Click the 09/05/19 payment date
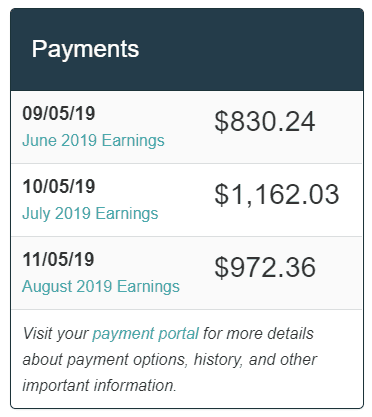The image size is (372, 417). (x=59, y=113)
